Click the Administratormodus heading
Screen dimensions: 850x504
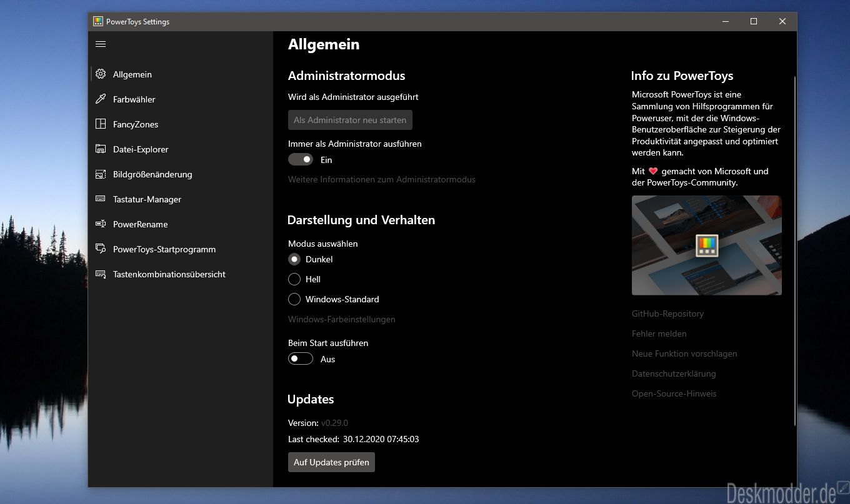pos(346,76)
